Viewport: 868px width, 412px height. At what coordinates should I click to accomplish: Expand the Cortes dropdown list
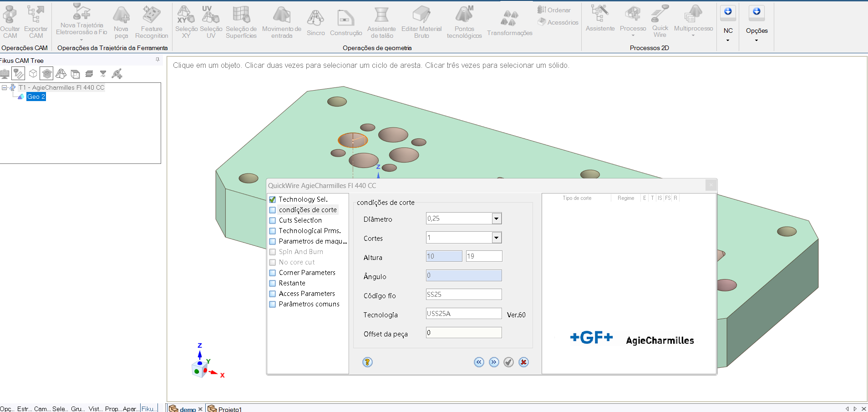click(x=496, y=238)
